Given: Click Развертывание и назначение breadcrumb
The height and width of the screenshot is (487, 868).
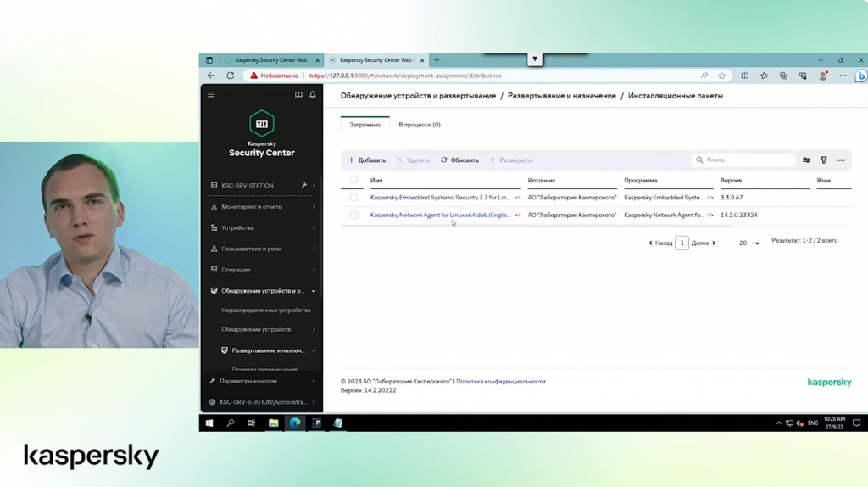Looking at the screenshot, I should pos(561,96).
